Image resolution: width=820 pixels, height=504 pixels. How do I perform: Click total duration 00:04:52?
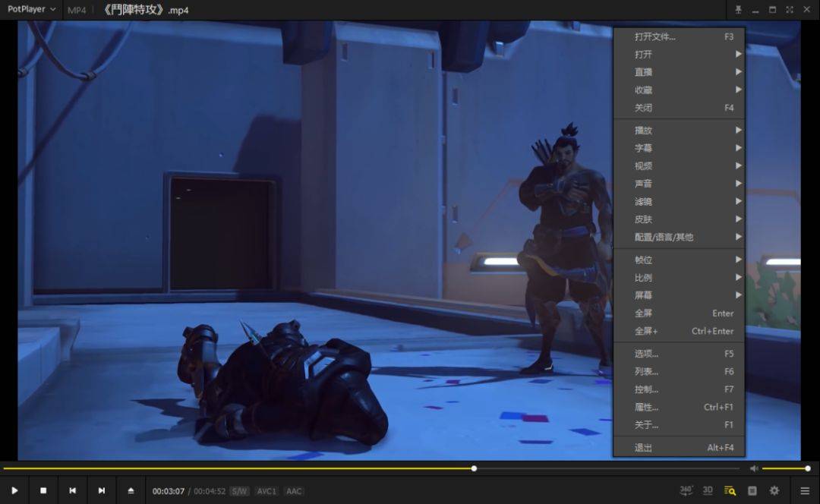pos(210,491)
